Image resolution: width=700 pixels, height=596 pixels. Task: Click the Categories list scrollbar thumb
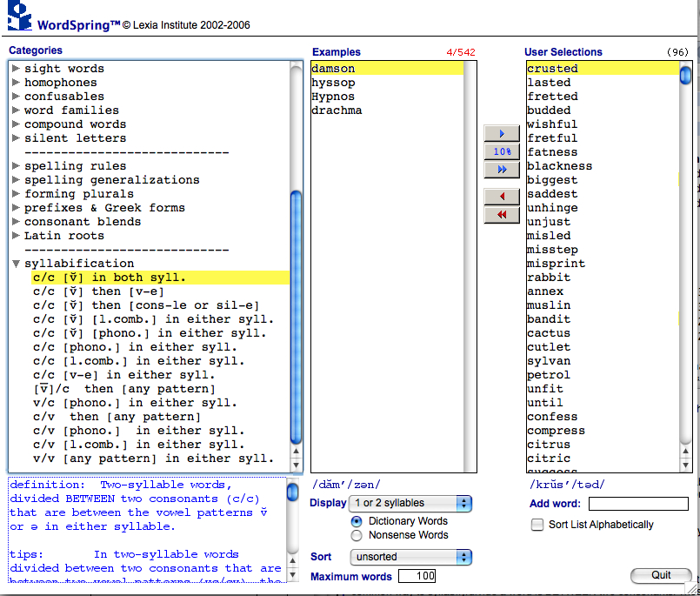coord(296,317)
